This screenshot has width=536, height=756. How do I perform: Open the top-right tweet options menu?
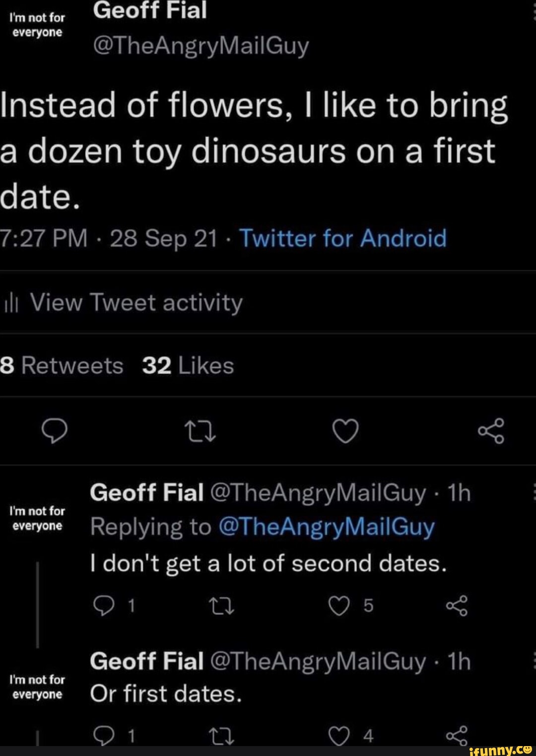pyautogui.click(x=532, y=12)
